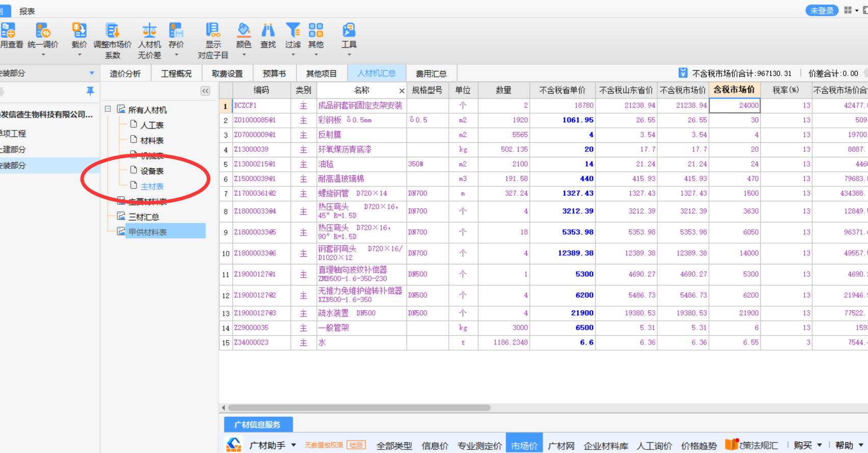This screenshot has width=868, height=453.
Task: Open the 统一调价 dropdown arrow
Action: pos(43,55)
